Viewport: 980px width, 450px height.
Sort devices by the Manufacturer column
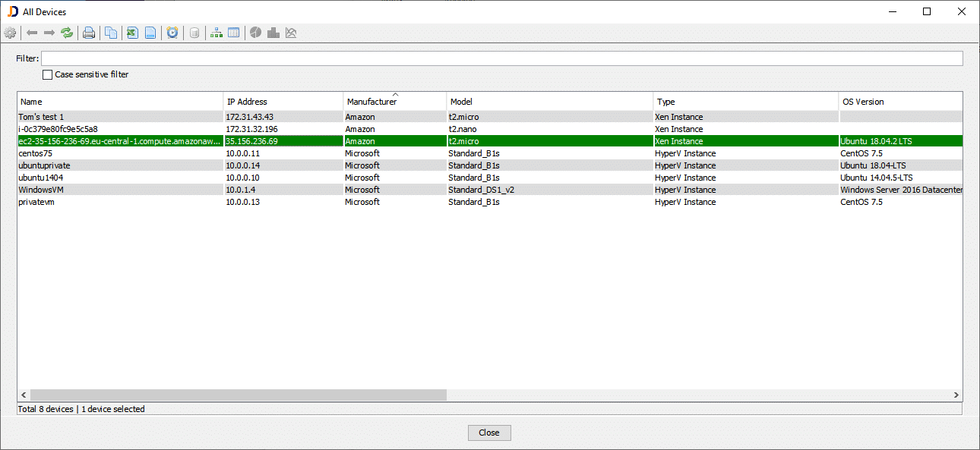tap(394, 101)
